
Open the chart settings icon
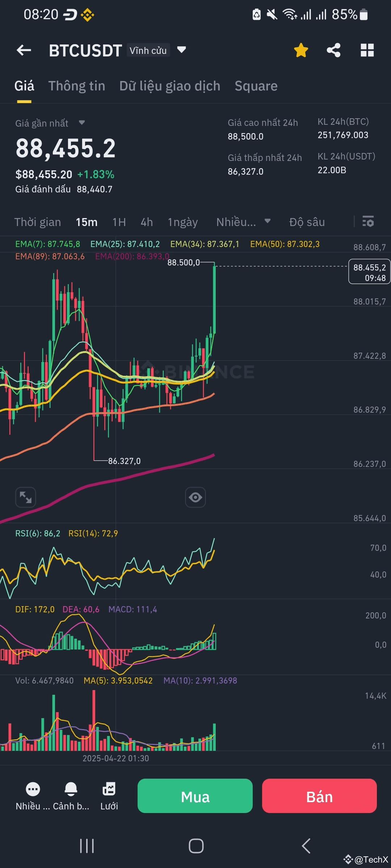pos(368,221)
